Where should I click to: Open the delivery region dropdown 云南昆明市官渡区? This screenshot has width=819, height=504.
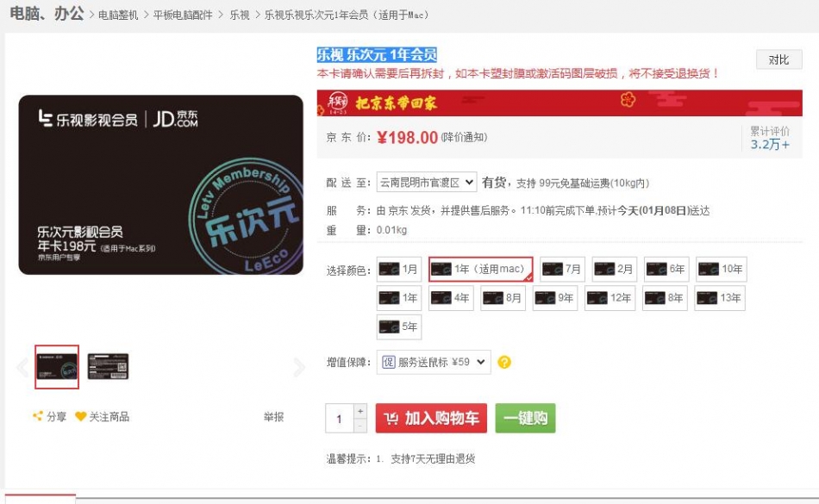(x=427, y=183)
